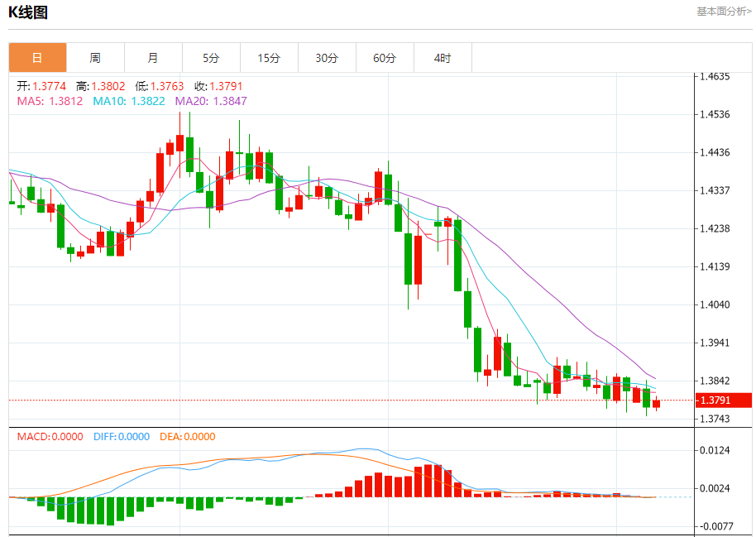This screenshot has height=537, width=756.
Task: Click the 1.4139 price axis label
Action: (x=715, y=266)
